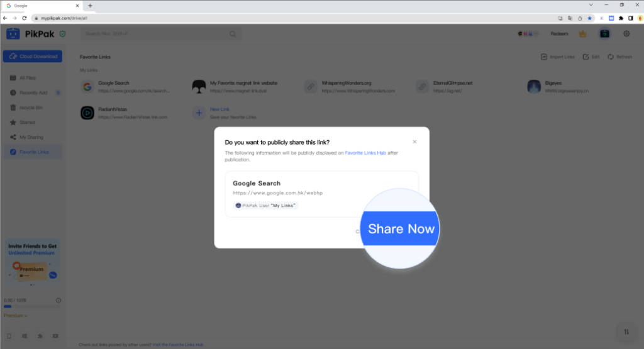Click the gold crown premium icon
644x349 pixels.
pyautogui.click(x=582, y=34)
